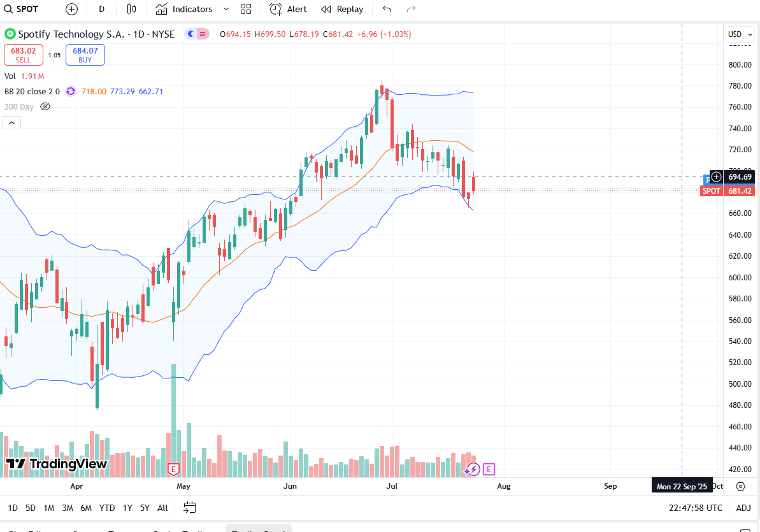Click the pink E earnings marker near Aug
760x532 pixels.
tap(489, 470)
